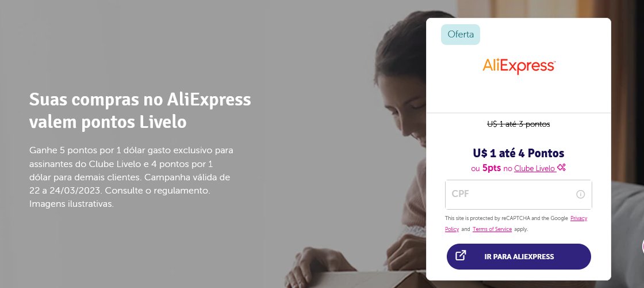
Task: Click the Oferta badge
Action: point(461,35)
